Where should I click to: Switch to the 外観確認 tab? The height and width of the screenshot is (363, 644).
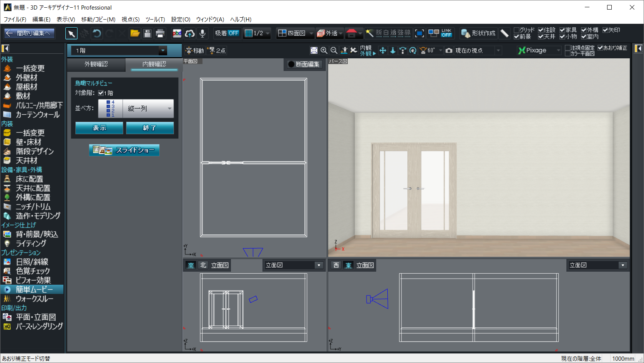pos(96,64)
